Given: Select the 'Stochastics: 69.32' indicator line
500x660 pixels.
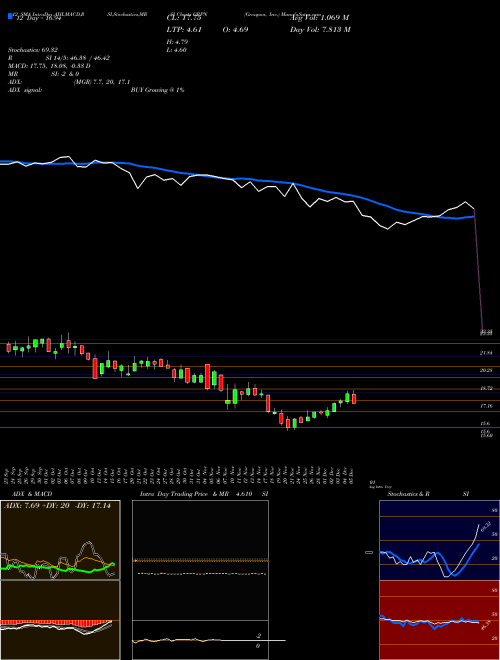Looking at the screenshot, I should tap(33, 50).
